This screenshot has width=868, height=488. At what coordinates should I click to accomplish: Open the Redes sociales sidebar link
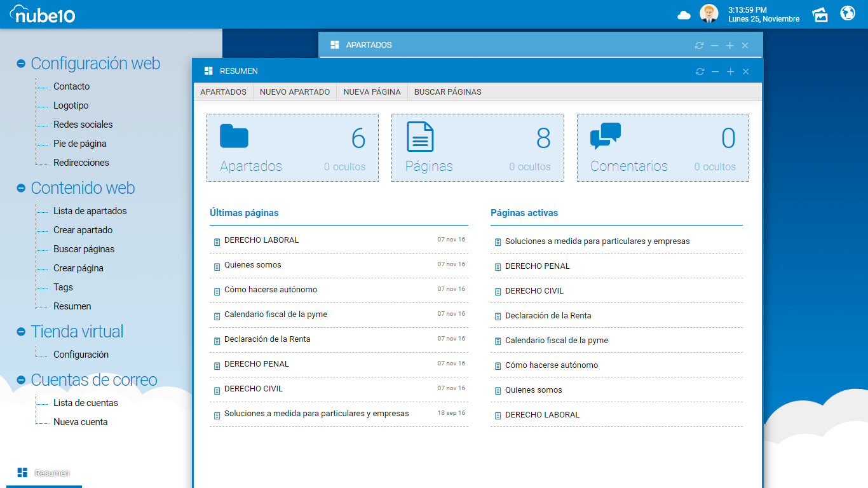coord(83,125)
